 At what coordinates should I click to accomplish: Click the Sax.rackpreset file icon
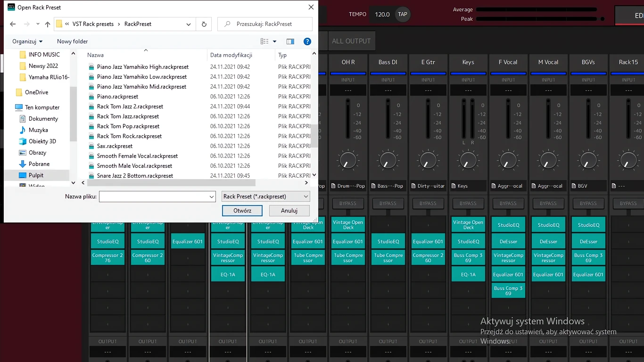click(91, 146)
